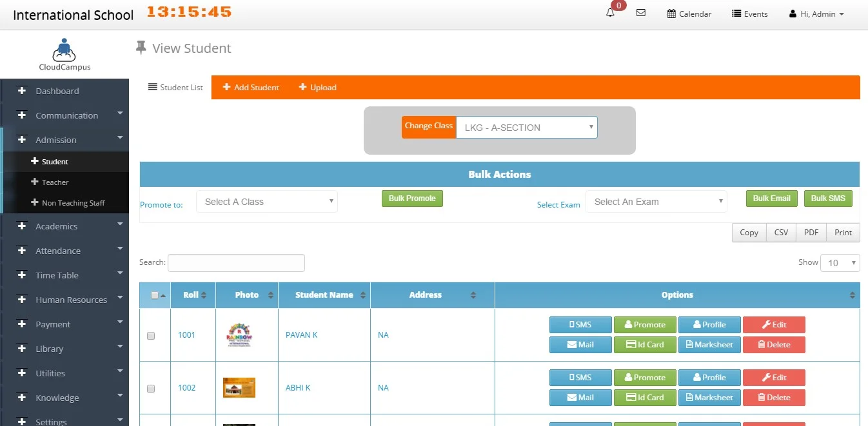Open the Select A Class dropdown
The image size is (868, 426).
(267, 202)
